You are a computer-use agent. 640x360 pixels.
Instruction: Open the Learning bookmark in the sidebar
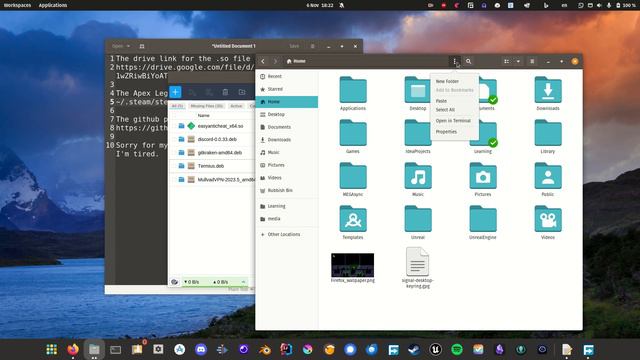287,206
